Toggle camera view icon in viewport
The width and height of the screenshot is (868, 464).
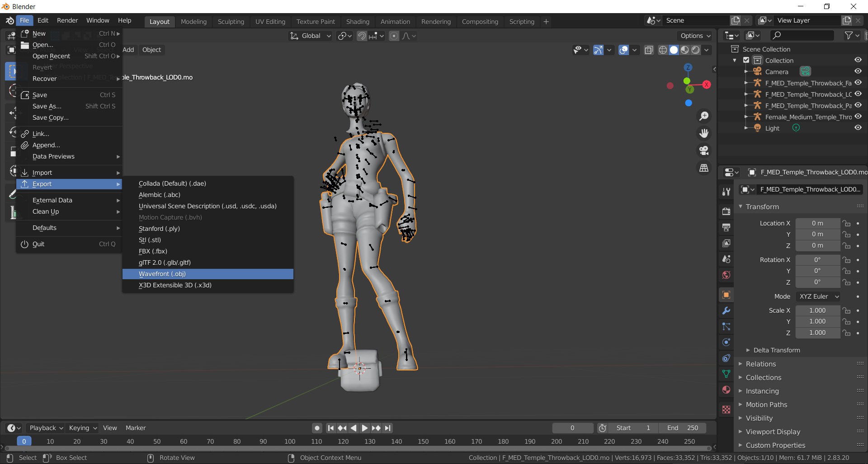pos(704,150)
